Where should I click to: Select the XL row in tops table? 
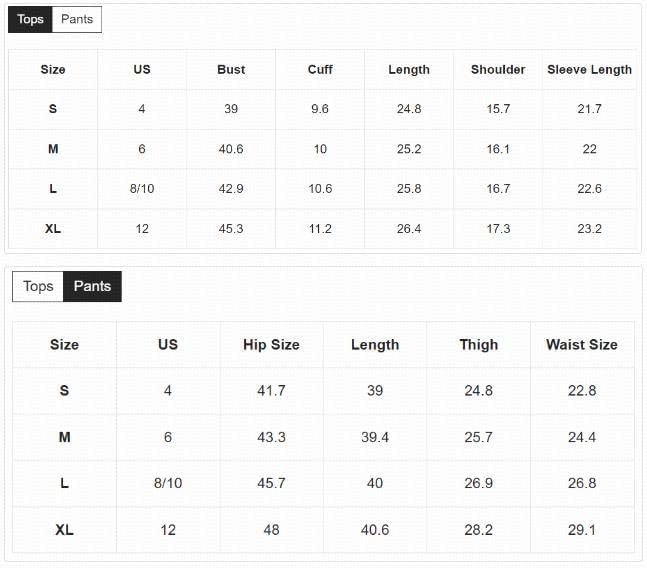tap(323, 229)
